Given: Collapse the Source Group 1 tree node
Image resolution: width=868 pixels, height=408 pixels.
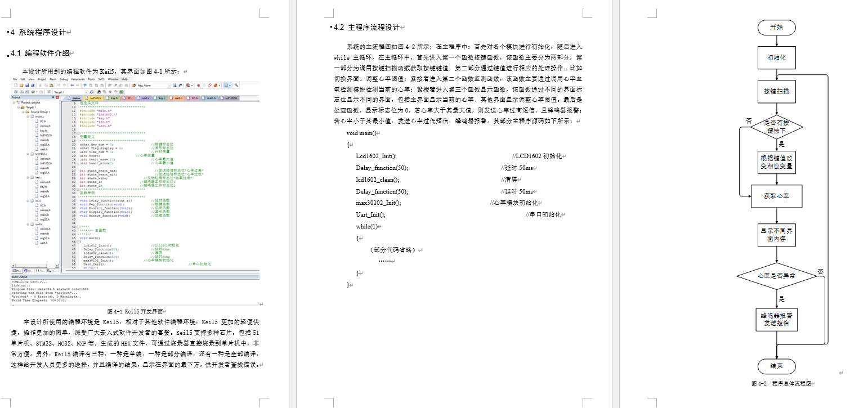Looking at the screenshot, I should tap(23, 112).
